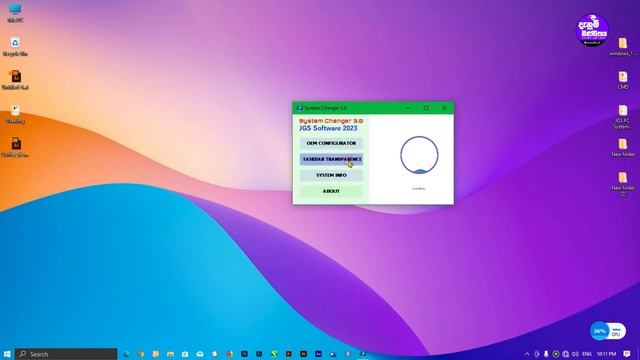Image resolution: width=640 pixels, height=360 pixels.
Task: Open Microsoft Store from the taskbar
Action: pos(185,354)
